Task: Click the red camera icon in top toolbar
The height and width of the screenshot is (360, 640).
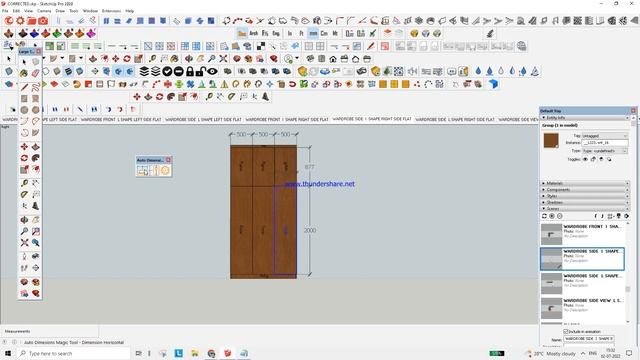Action: (x=43, y=20)
